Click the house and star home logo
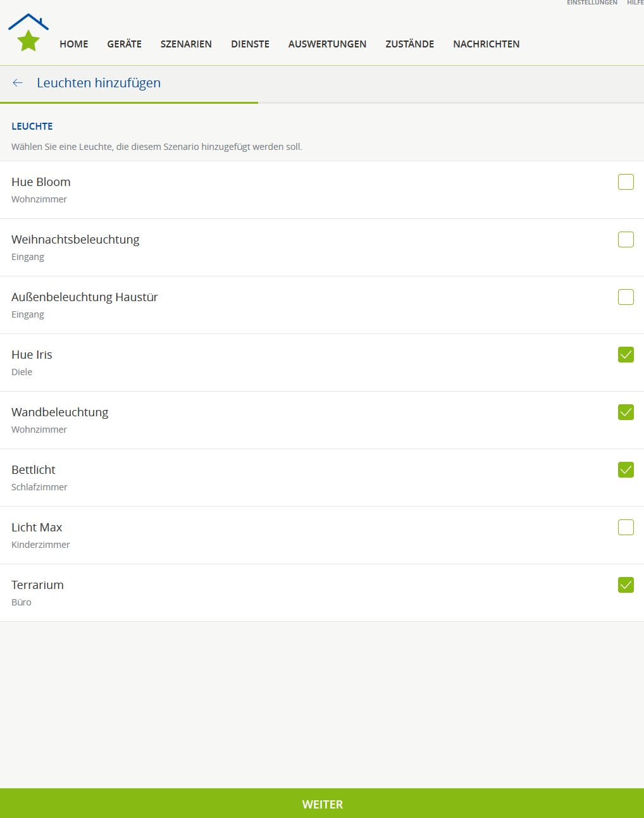This screenshot has height=818, width=644. pyautogui.click(x=28, y=33)
